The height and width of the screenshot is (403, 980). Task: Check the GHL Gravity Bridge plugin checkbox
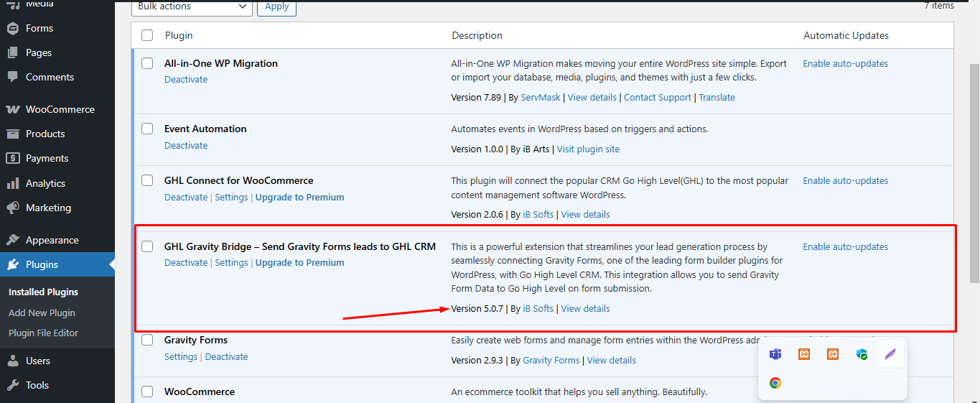click(147, 246)
